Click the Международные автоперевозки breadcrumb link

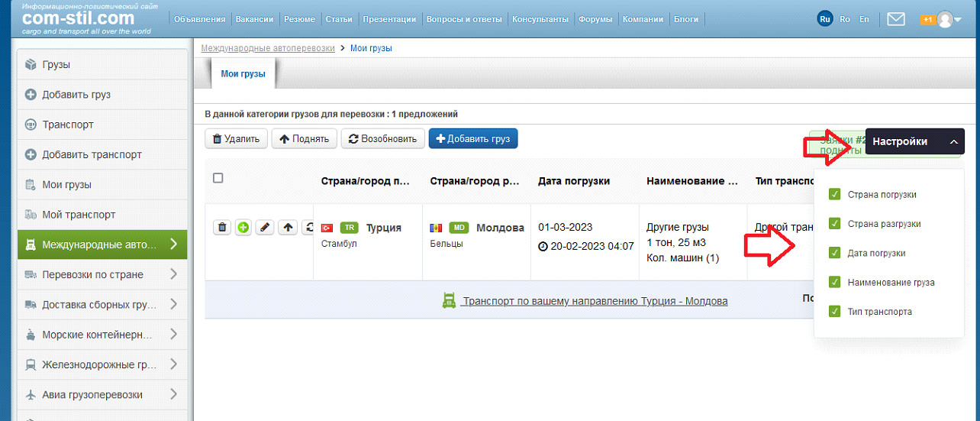pyautogui.click(x=268, y=48)
